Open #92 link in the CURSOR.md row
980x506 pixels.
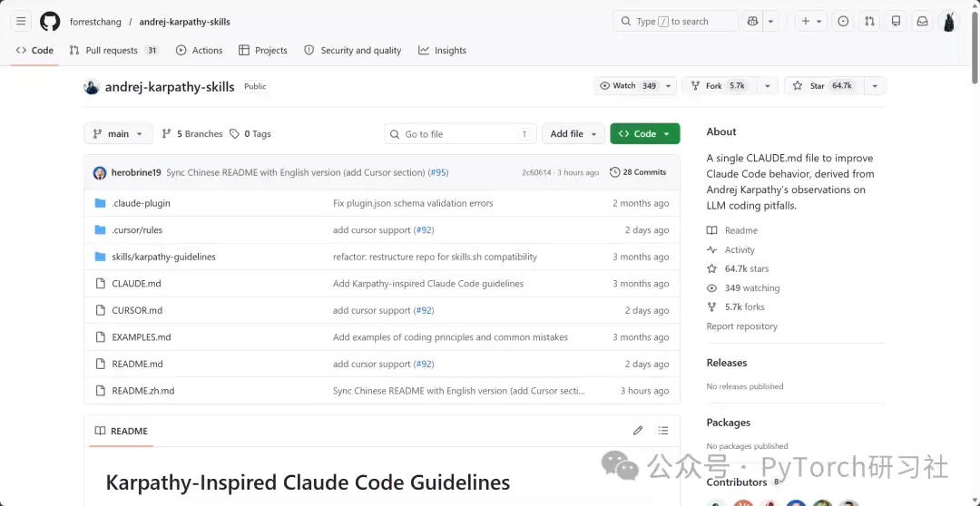coord(424,310)
